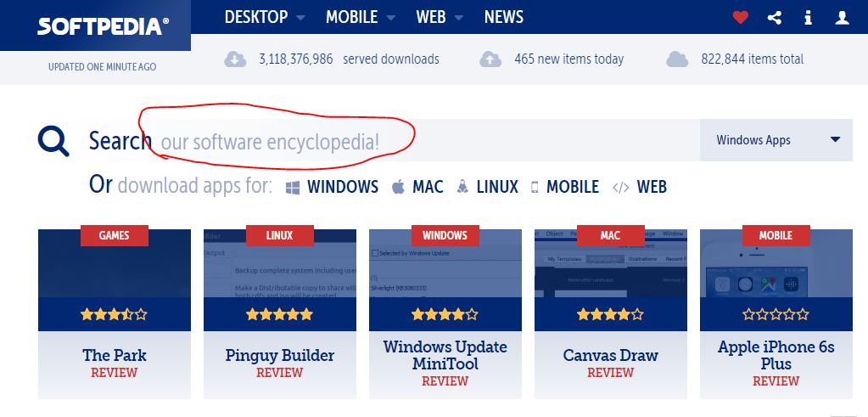
Task: Click the red heart favorites icon
Action: point(740,18)
